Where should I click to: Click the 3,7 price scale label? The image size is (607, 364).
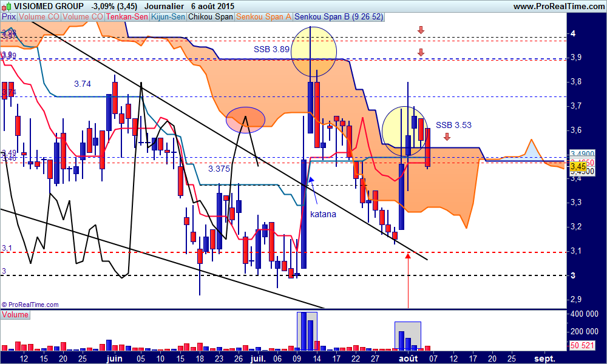[576, 106]
